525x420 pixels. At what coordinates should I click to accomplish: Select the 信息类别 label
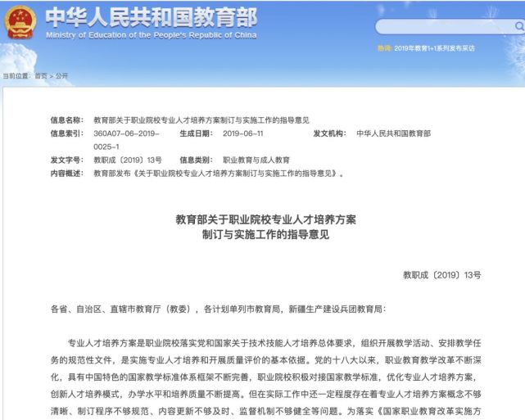(x=197, y=160)
